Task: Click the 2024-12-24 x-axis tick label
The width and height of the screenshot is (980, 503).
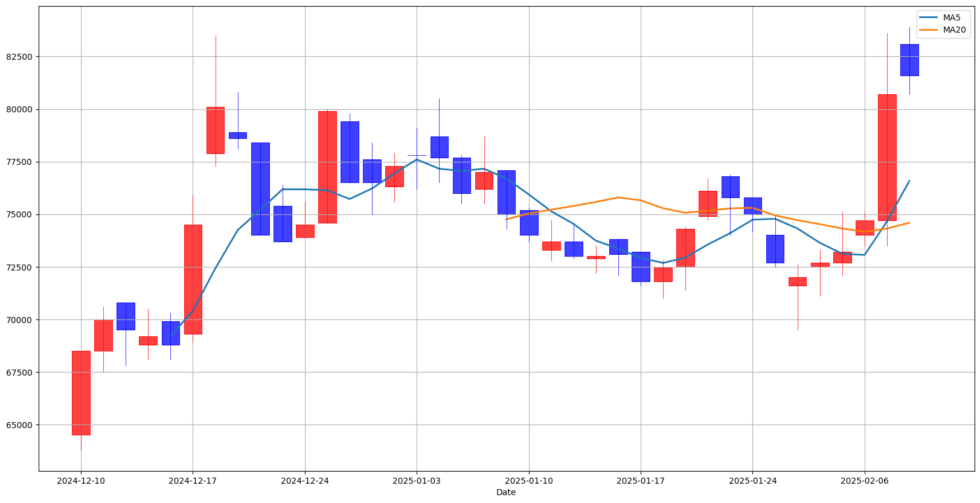Action: click(x=305, y=481)
